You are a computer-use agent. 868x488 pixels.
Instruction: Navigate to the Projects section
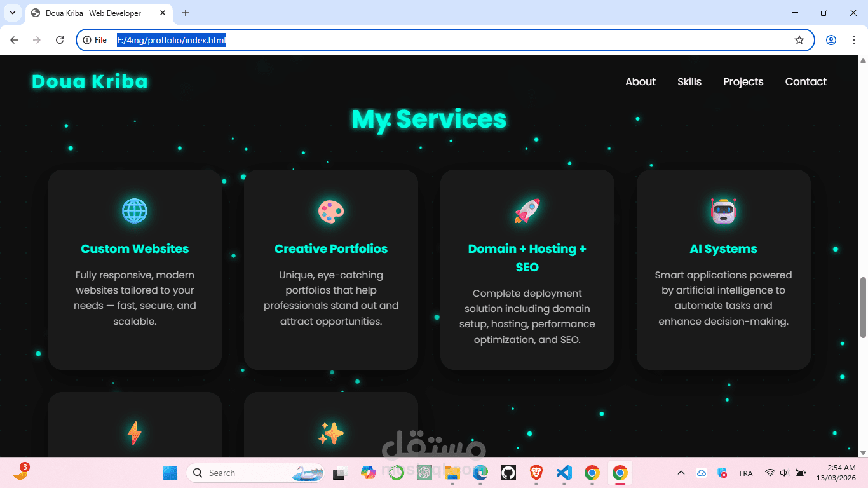(743, 81)
